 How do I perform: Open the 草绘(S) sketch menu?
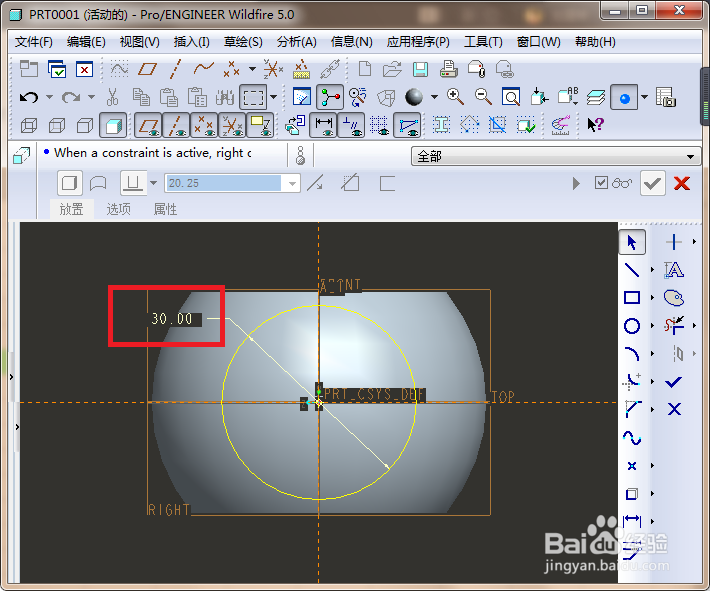click(243, 42)
